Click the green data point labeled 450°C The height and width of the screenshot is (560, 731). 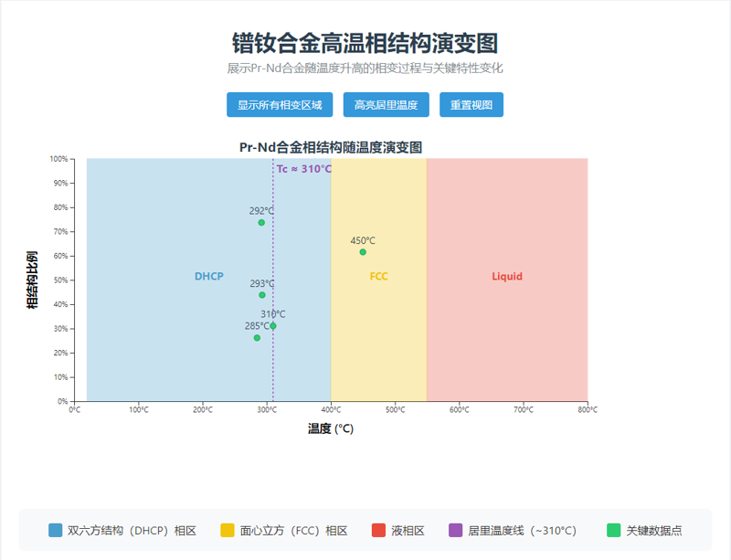click(363, 252)
